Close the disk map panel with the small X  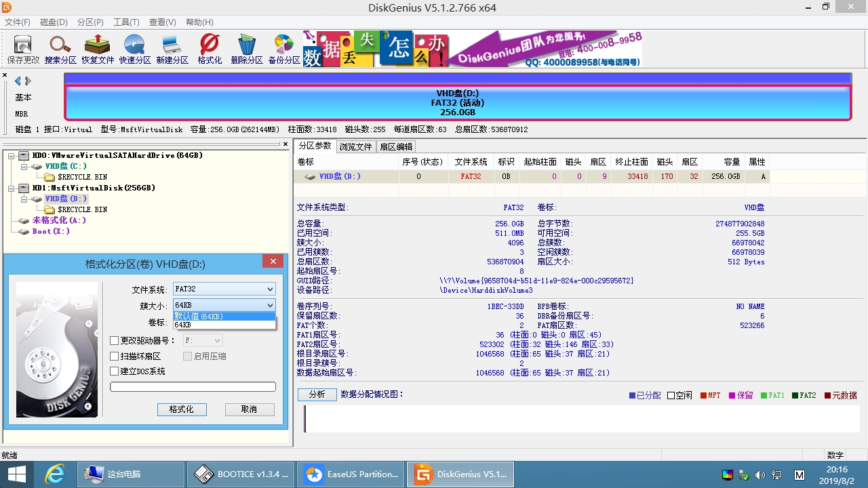click(5, 75)
